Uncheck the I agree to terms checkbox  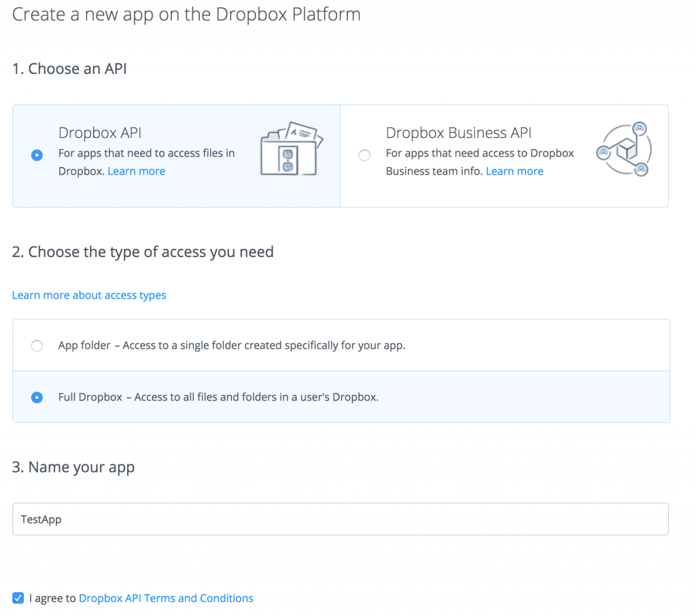click(x=18, y=598)
